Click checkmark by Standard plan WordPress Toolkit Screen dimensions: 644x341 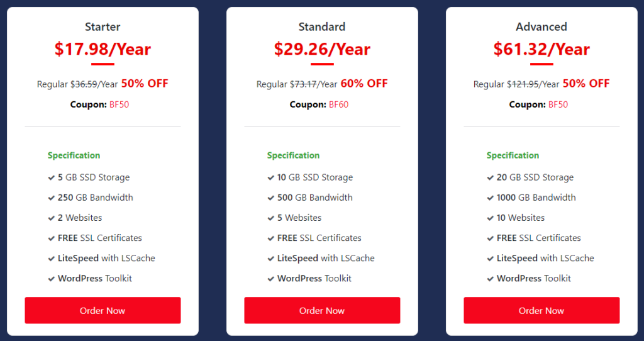tap(270, 279)
